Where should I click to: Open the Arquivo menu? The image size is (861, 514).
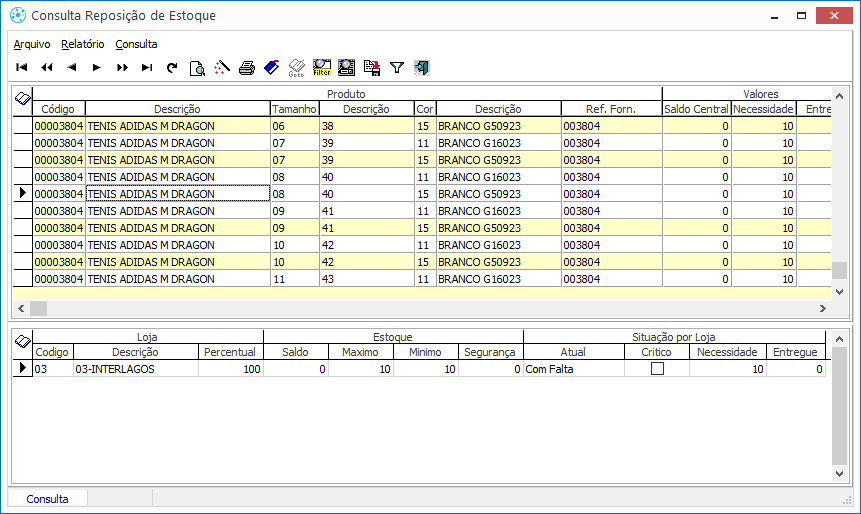32,44
